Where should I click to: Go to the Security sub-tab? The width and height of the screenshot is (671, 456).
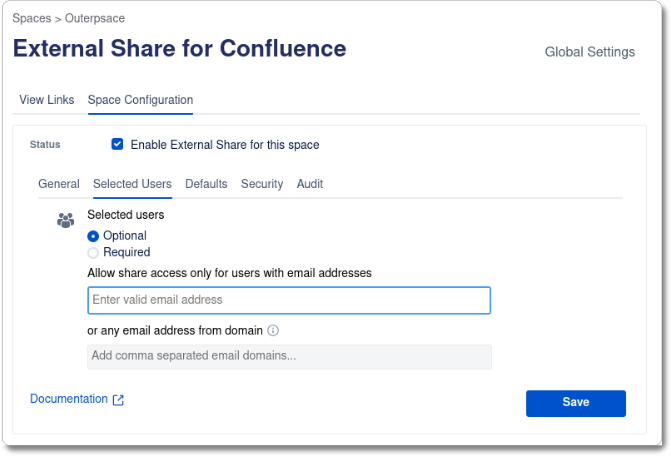[x=262, y=184]
